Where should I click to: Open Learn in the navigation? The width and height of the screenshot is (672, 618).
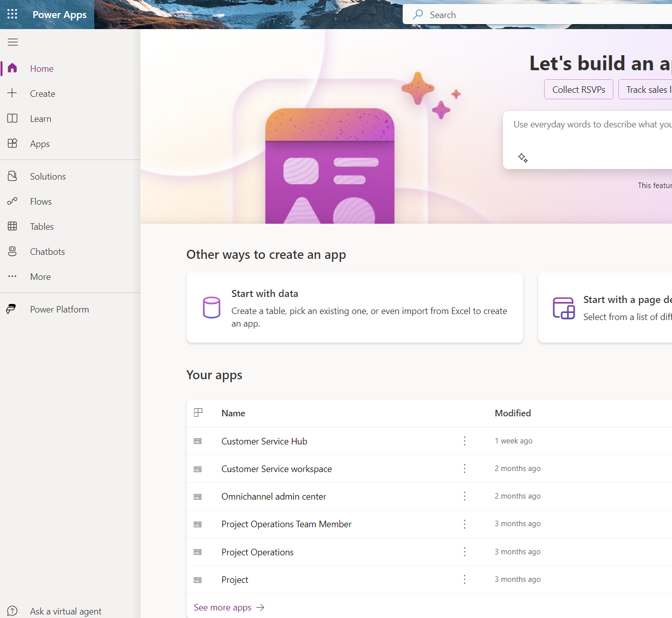[x=70, y=118]
